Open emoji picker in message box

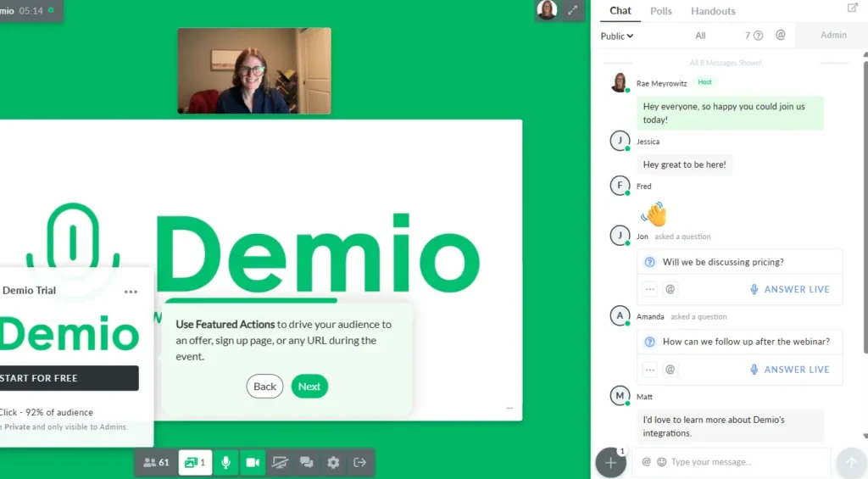(x=661, y=462)
